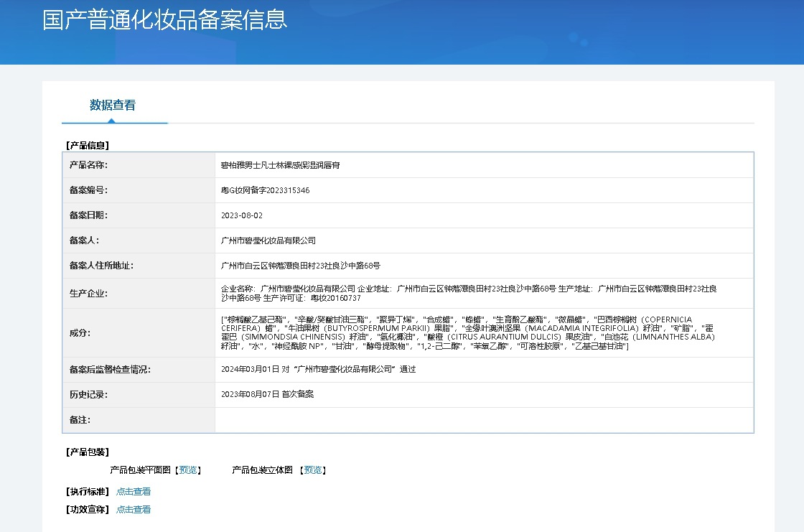The height and width of the screenshot is (532, 804).
Task: Select registrant 广州市碧莹化妆品有限公司 in 备案人 row
Action: pos(268,241)
